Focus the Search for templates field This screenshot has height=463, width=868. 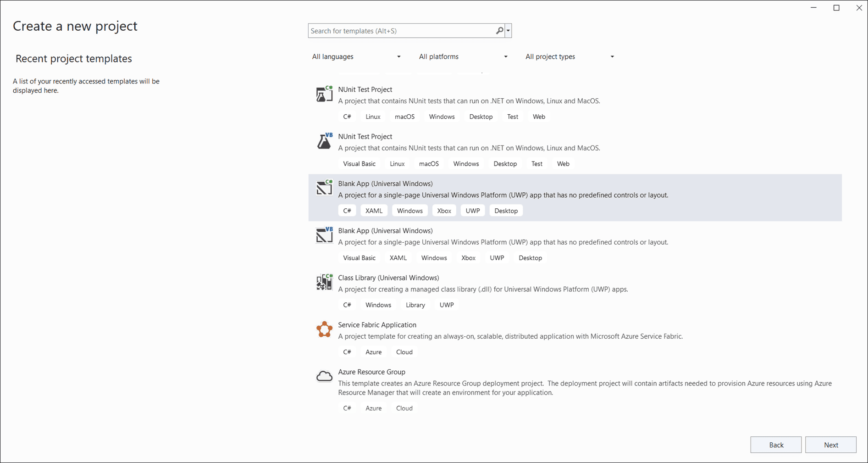point(401,31)
